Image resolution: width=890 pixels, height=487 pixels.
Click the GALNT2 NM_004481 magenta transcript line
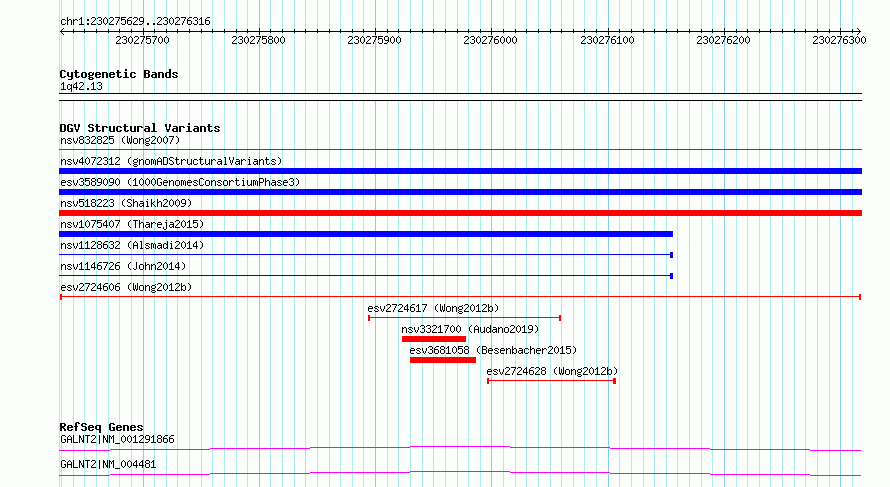pos(460,473)
